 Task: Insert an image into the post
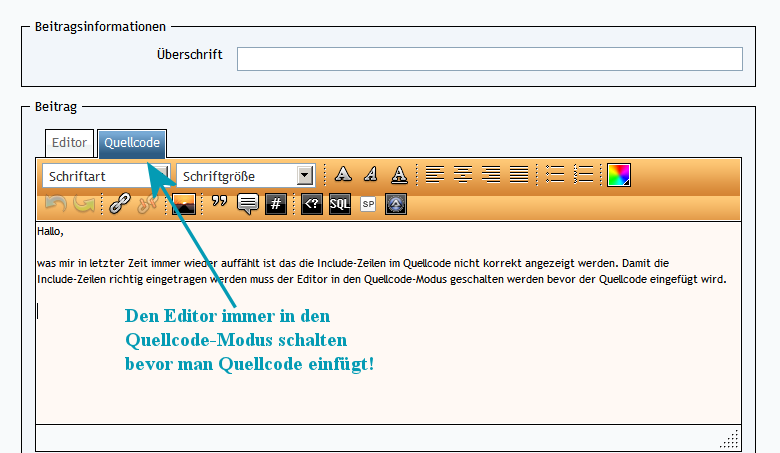point(183,204)
